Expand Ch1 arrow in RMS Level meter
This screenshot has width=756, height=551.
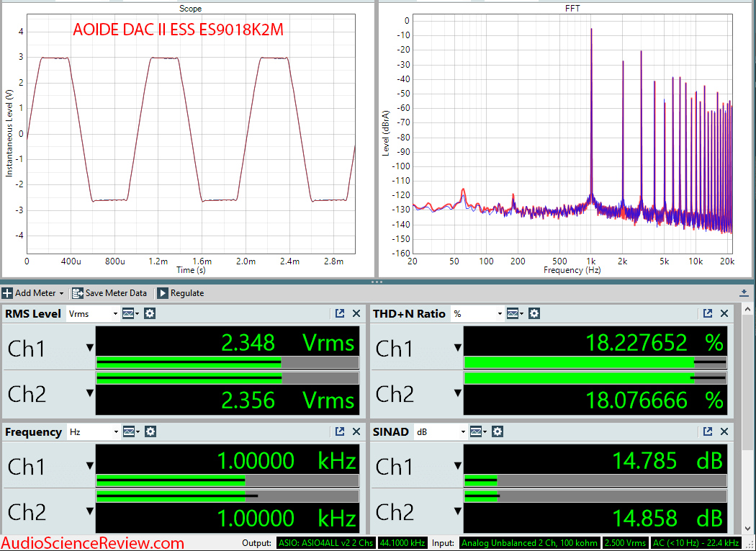(90, 347)
